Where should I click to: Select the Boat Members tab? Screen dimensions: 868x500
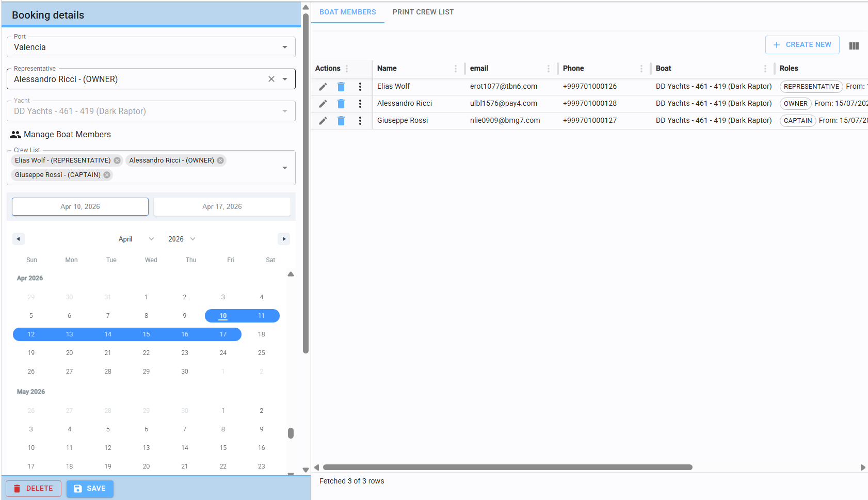[347, 12]
